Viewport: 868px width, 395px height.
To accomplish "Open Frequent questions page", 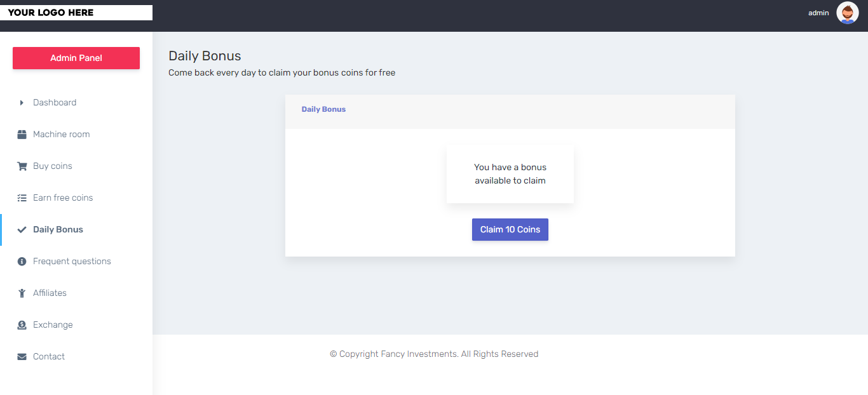I will point(76,261).
